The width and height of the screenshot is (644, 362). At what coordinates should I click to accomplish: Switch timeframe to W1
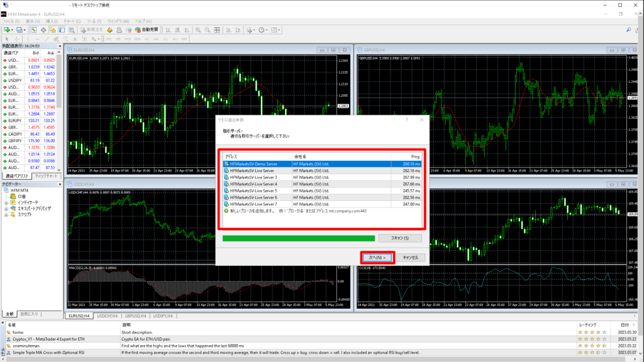coord(175,39)
